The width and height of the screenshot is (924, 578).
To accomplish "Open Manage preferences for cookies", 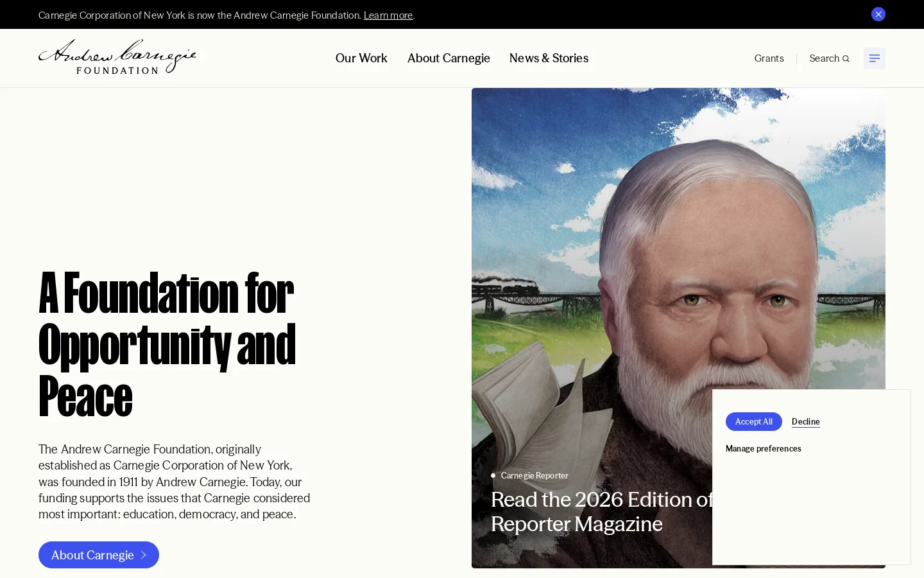I will coord(764,448).
